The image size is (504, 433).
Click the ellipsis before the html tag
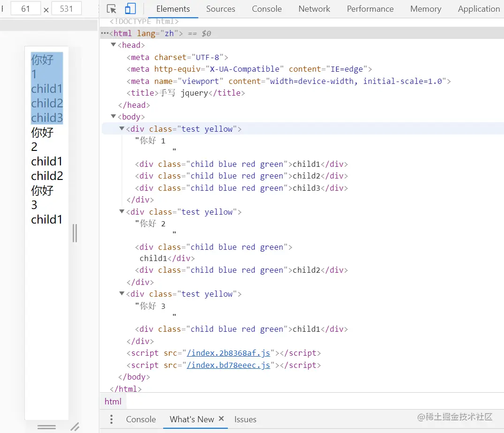(105, 33)
